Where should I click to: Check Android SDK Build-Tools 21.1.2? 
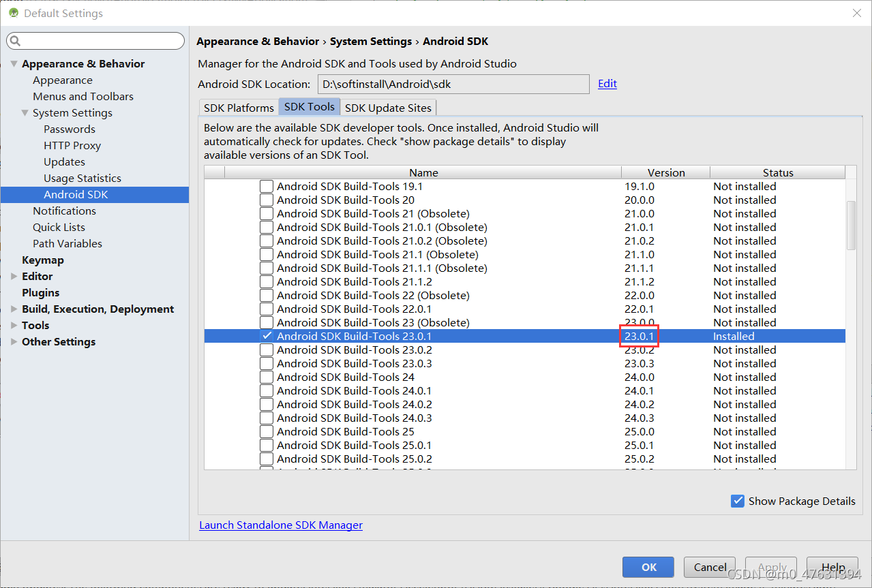(x=267, y=281)
